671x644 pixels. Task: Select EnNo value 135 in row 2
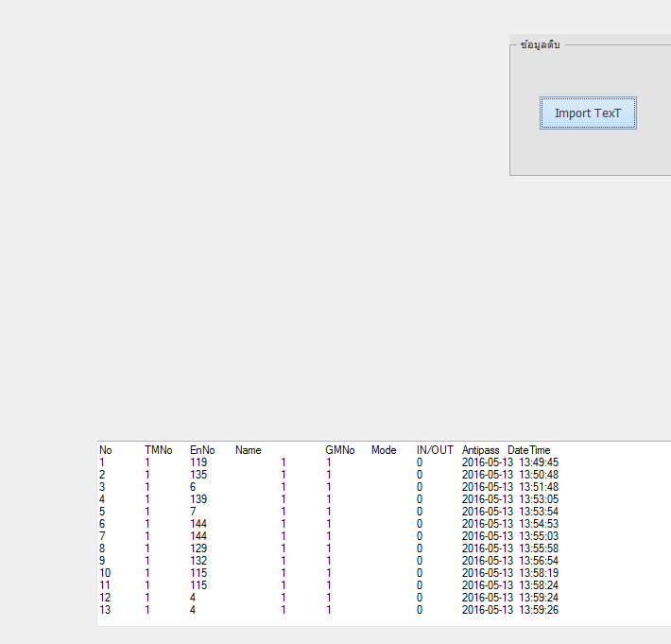pyautogui.click(x=198, y=475)
